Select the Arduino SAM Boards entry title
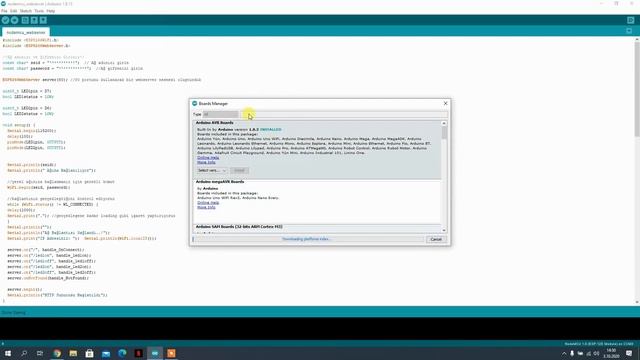The width and height of the screenshot is (640, 360). pyautogui.click(x=239, y=227)
